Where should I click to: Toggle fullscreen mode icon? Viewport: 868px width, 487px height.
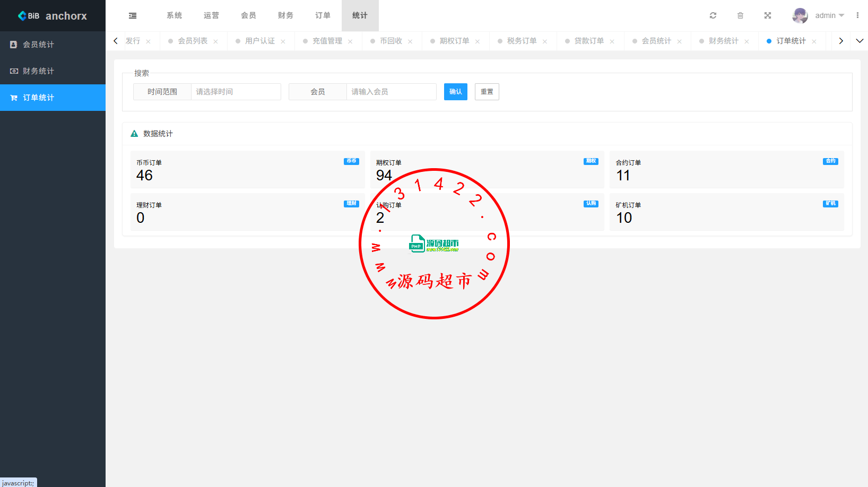tap(768, 15)
